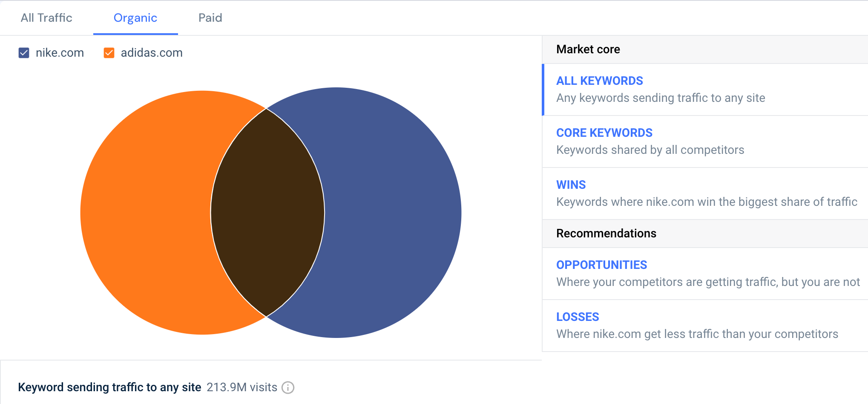Switch to the All Traffic tab
This screenshot has width=868, height=404.
[46, 18]
